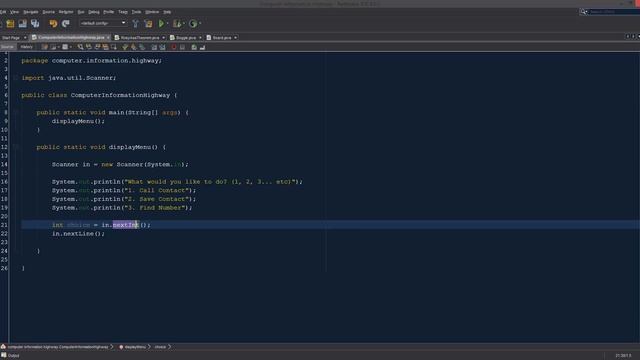The height and width of the screenshot is (360, 640).
Task: Open the Navigate menu
Action: coord(31,12)
